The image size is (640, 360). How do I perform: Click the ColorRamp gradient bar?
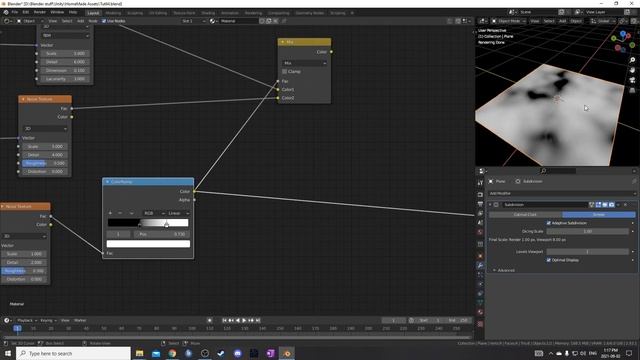pyautogui.click(x=148, y=223)
